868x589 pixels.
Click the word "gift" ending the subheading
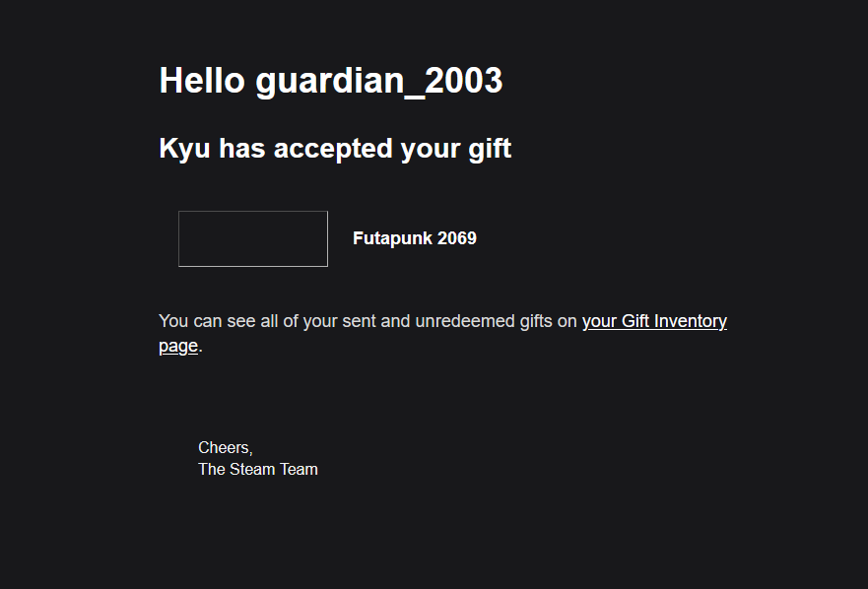click(x=489, y=149)
